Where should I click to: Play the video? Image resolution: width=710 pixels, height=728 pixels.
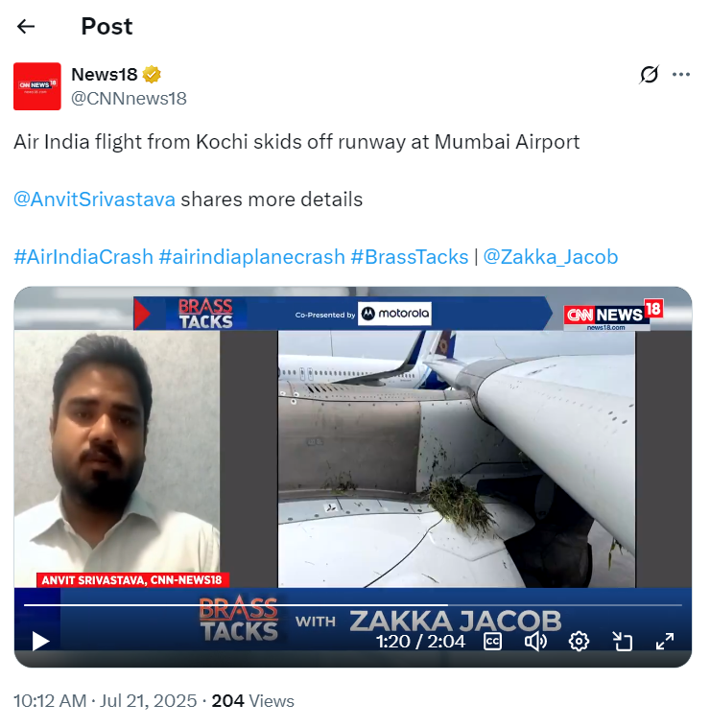click(x=41, y=641)
